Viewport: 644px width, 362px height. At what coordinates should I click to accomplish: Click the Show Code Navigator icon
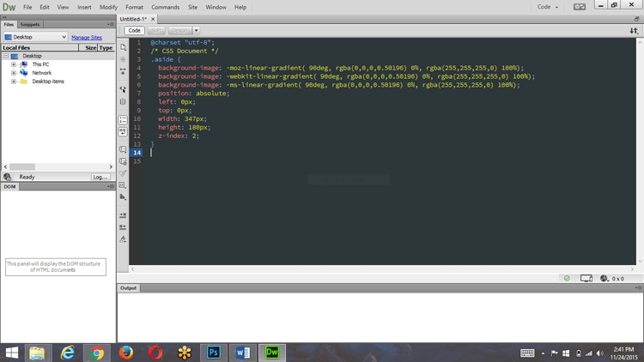[123, 59]
